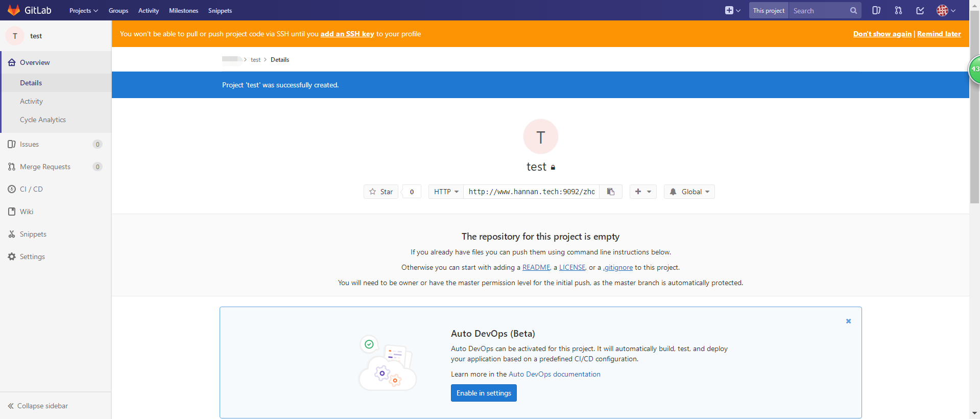980x419 pixels.
Task: Open the Auto DevOps documentation link
Action: pyautogui.click(x=555, y=374)
